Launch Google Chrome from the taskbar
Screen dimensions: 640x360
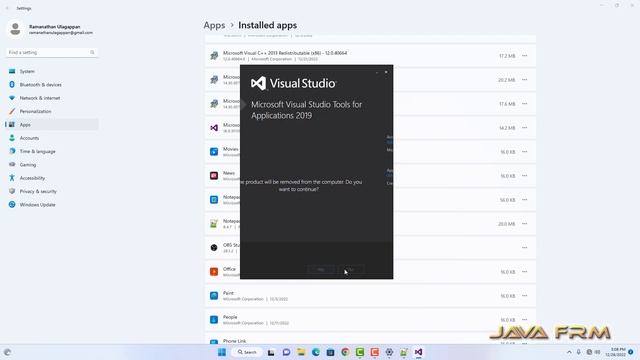click(345, 352)
